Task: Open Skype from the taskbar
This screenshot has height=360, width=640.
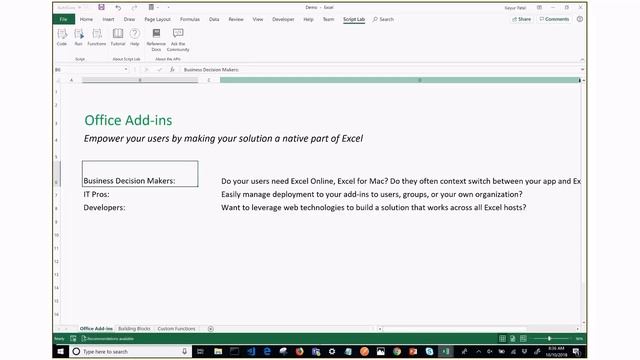Action: point(429,351)
